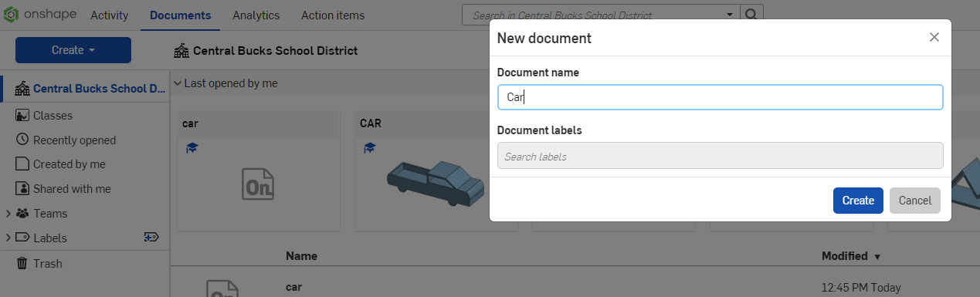The height and width of the screenshot is (297, 980).
Task: Open the lowercase car document card
Action: point(258,170)
